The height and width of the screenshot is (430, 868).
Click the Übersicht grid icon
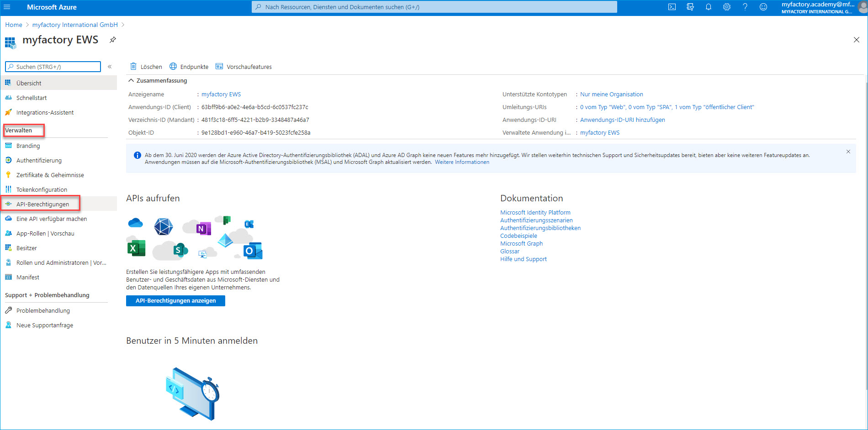click(x=8, y=83)
